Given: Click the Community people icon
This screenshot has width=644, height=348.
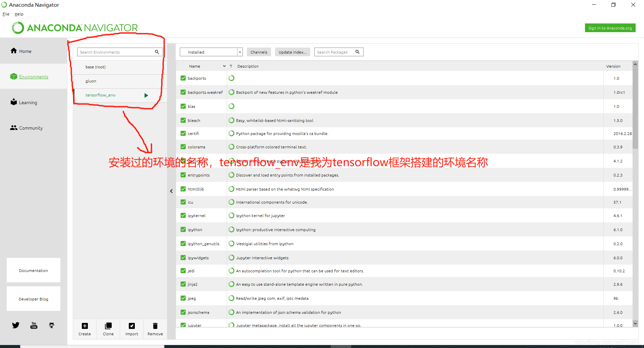Looking at the screenshot, I should coord(14,128).
